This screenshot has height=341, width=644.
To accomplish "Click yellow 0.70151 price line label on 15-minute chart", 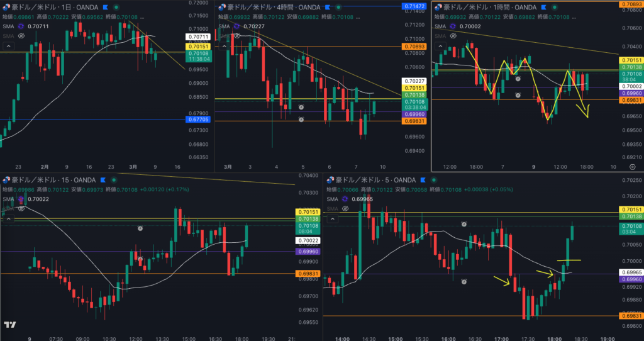I will coord(306,213).
